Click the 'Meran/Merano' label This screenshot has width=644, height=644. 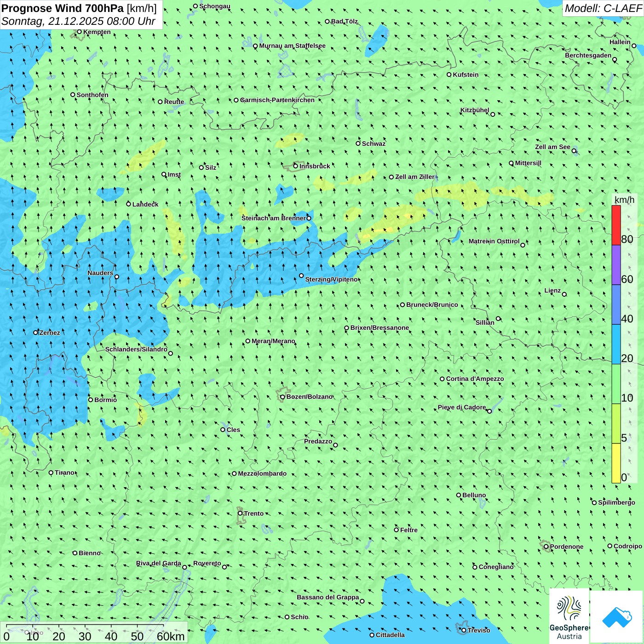[273, 341]
